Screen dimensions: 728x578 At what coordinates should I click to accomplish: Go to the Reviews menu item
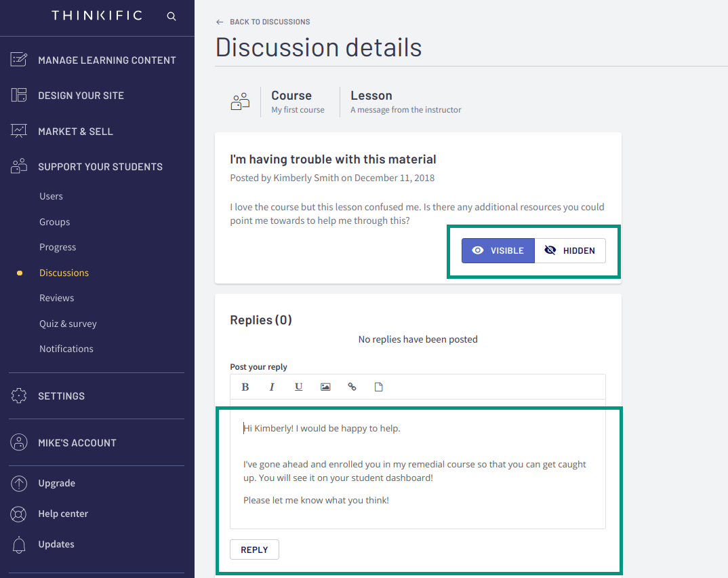click(56, 297)
